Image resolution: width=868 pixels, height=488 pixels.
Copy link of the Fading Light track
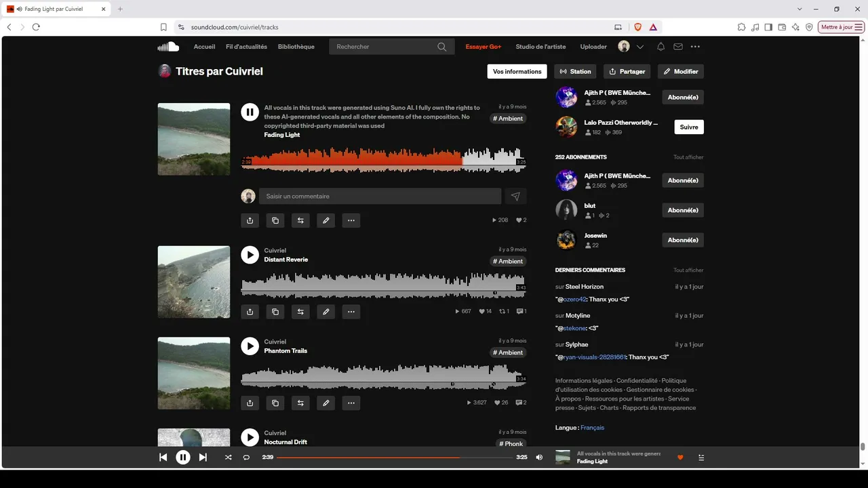coord(275,220)
